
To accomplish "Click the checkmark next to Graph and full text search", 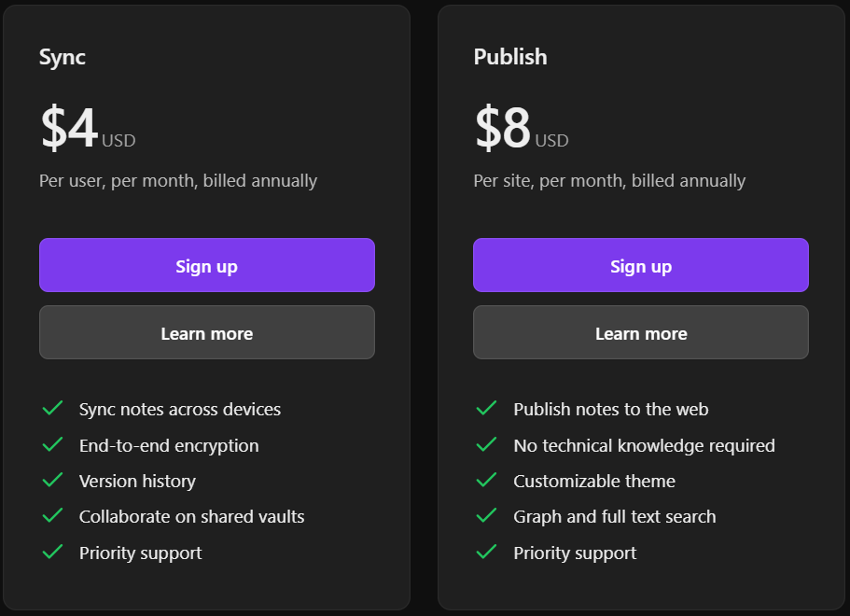I will [x=487, y=516].
